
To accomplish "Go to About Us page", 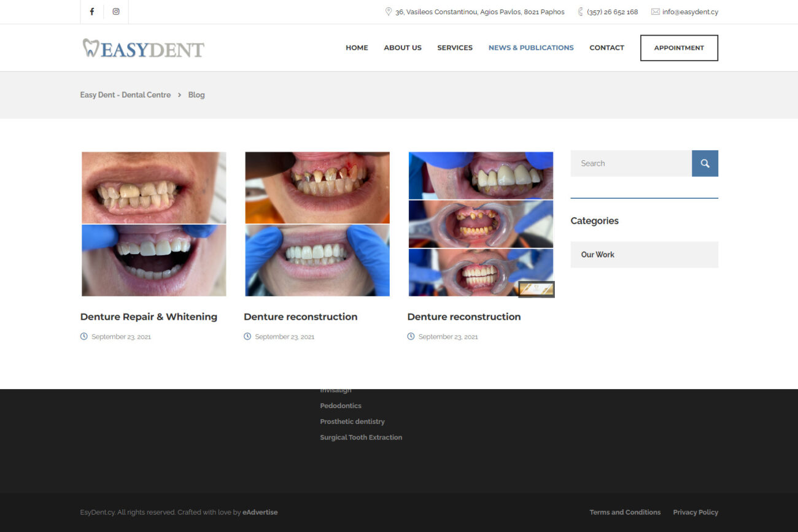I will tap(403, 48).
